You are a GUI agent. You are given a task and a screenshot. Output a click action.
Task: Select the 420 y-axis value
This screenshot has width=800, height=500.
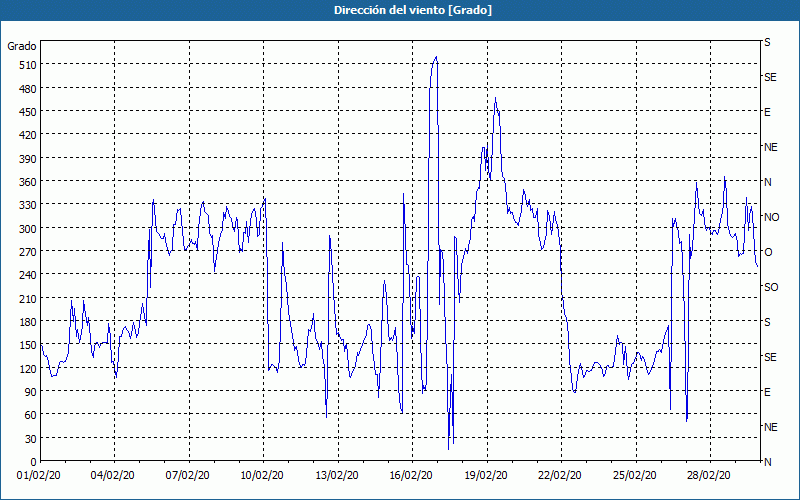click(x=27, y=135)
